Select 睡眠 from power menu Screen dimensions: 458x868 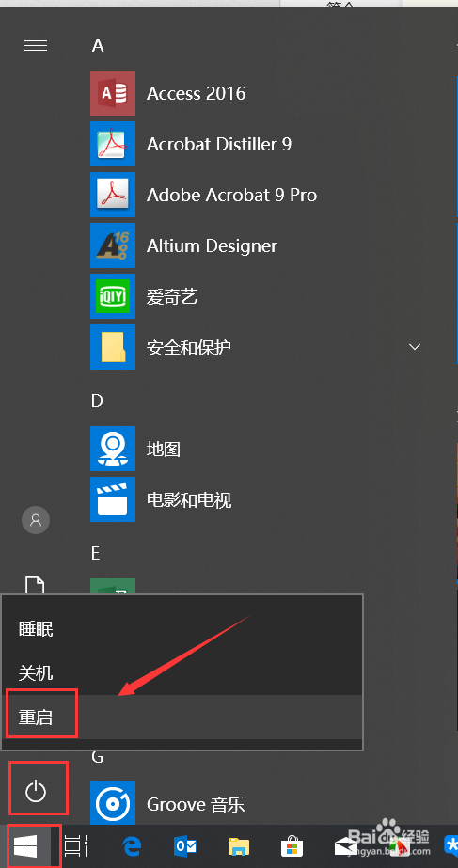click(182, 629)
